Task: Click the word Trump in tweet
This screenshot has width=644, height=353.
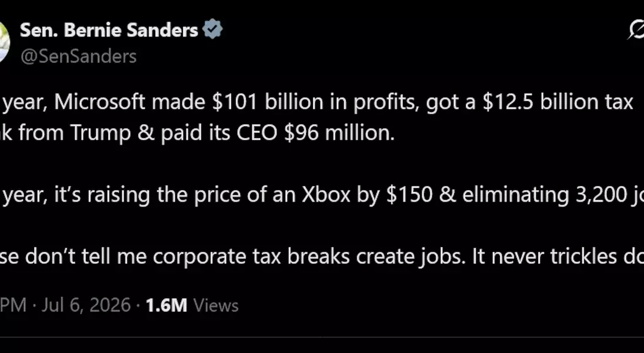Action: [x=100, y=133]
